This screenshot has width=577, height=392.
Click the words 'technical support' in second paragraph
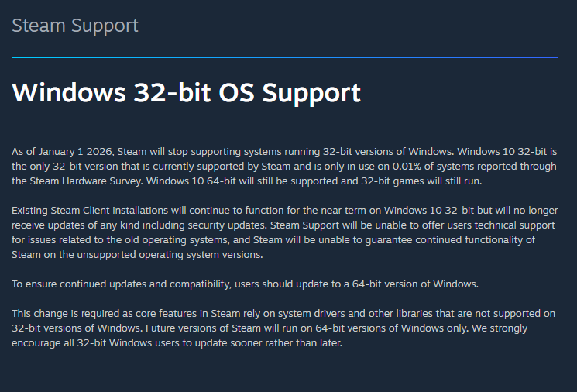(x=514, y=225)
